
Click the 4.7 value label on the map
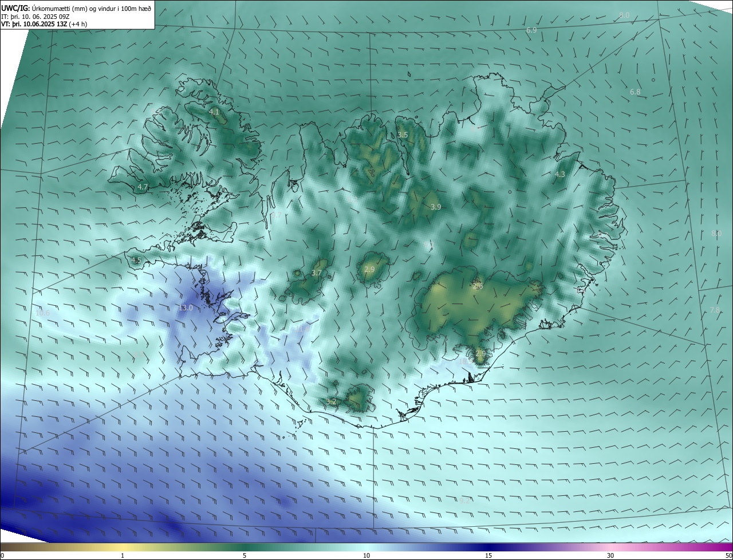coord(143,187)
